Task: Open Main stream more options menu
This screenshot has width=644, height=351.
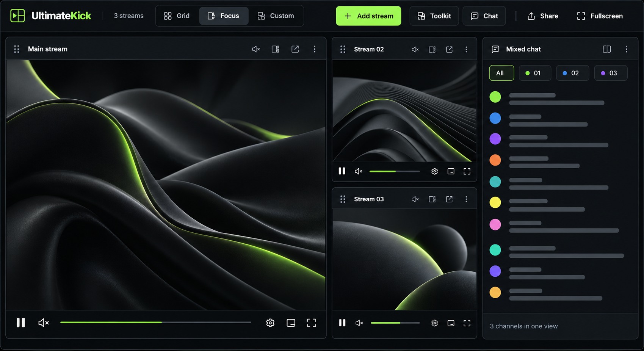Action: [314, 49]
